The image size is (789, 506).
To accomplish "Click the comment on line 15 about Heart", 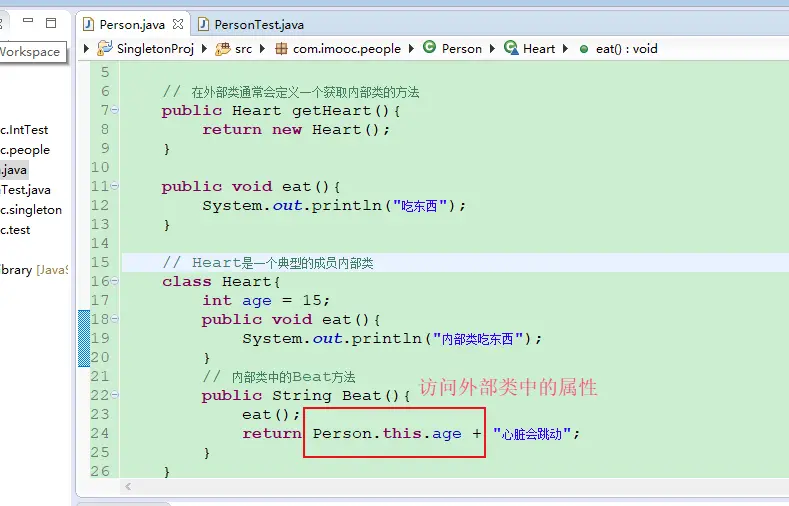I will pyautogui.click(x=268, y=263).
